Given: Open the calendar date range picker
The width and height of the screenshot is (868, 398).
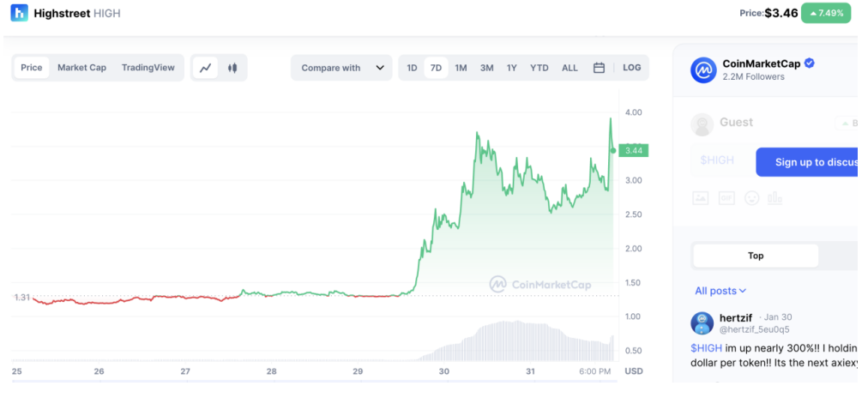Looking at the screenshot, I should click(x=599, y=68).
